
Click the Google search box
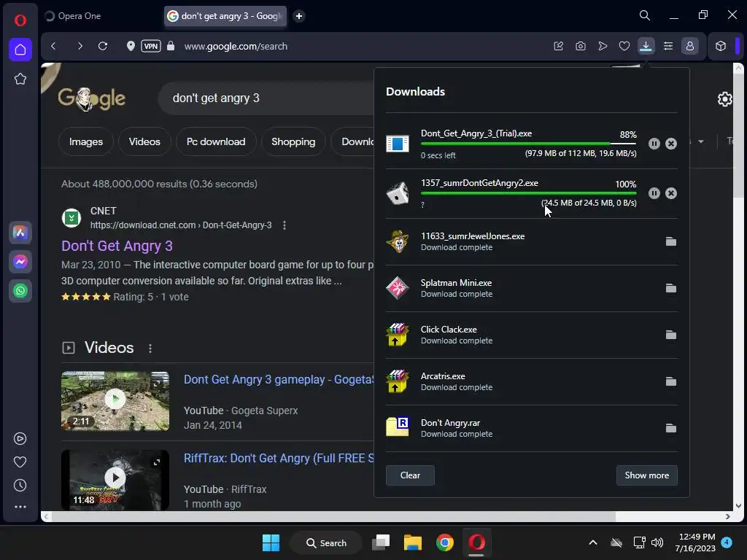coord(267,98)
